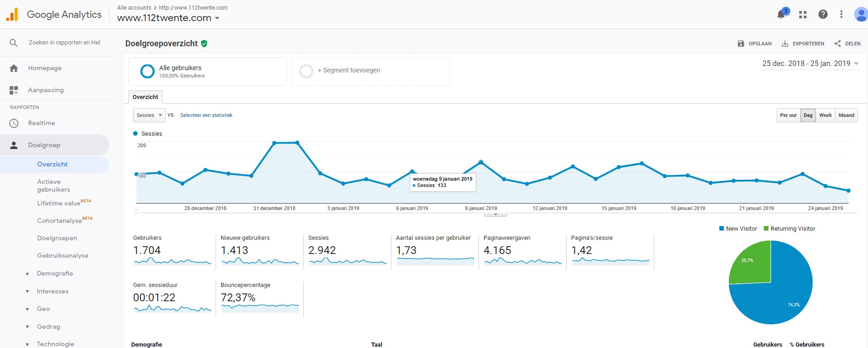Open the date range 25 dec. 2018 dropdown
The height and width of the screenshot is (348, 868).
coord(811,63)
